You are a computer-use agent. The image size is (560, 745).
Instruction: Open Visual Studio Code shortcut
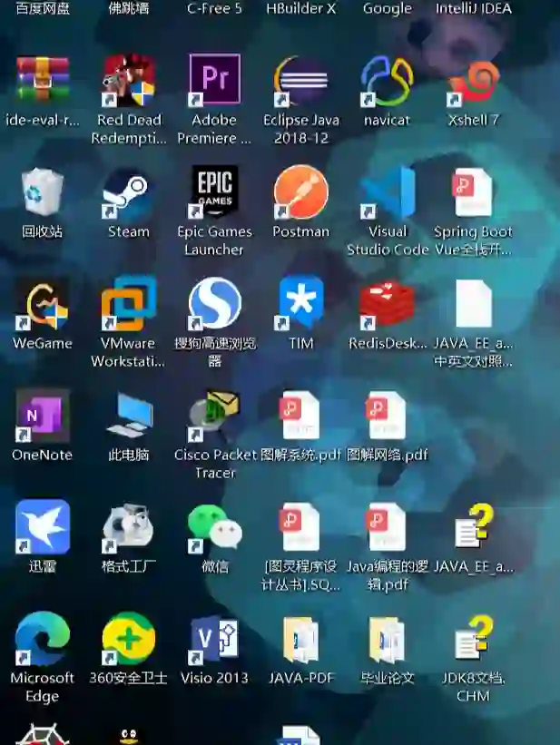[x=387, y=192]
